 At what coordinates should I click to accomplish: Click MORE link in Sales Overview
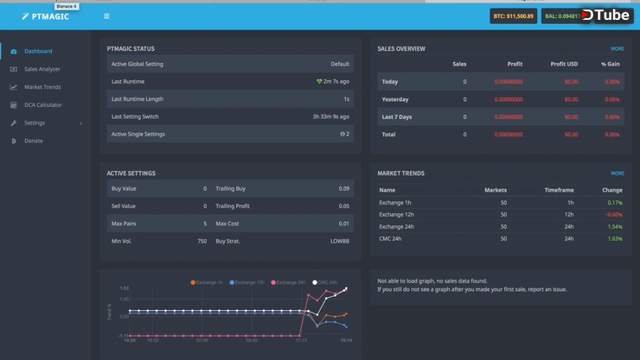[617, 49]
